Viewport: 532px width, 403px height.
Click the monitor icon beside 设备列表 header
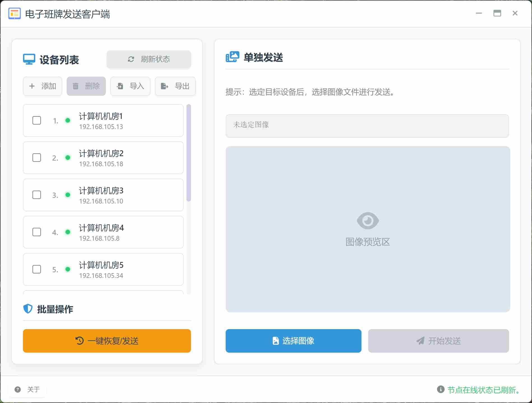[x=29, y=59]
